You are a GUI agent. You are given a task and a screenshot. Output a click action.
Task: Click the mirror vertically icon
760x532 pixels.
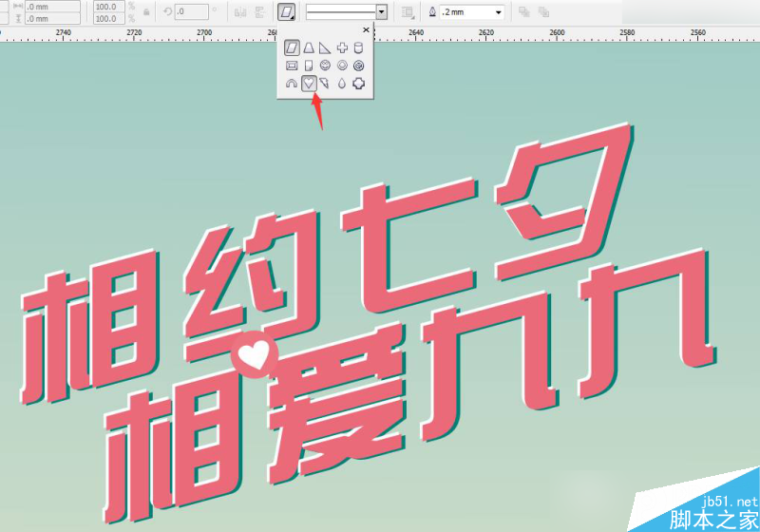pyautogui.click(x=260, y=12)
